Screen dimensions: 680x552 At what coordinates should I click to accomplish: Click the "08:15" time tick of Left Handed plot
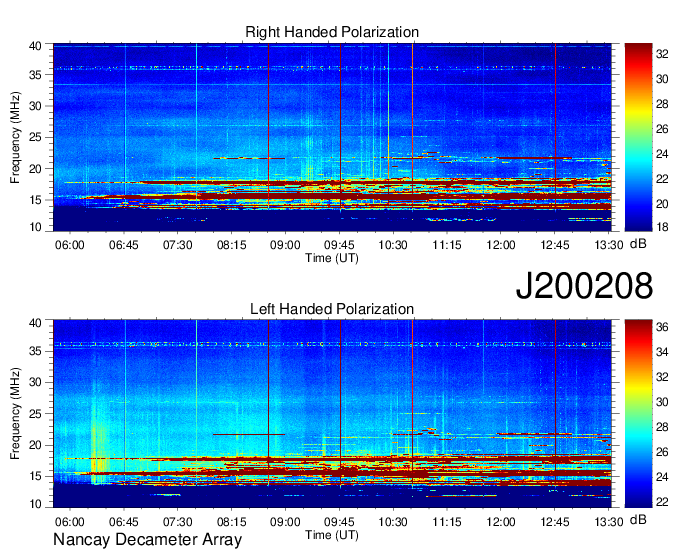point(232,522)
